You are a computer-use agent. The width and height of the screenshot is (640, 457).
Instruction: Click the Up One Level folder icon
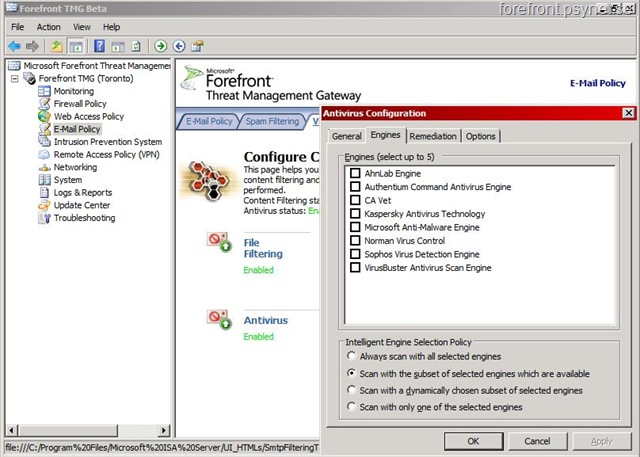point(57,46)
